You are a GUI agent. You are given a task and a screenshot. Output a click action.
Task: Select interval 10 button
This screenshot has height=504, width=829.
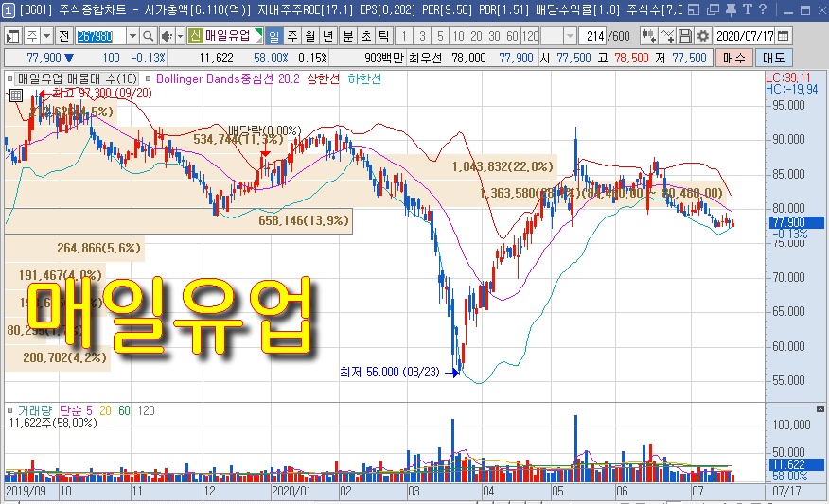coord(458,37)
